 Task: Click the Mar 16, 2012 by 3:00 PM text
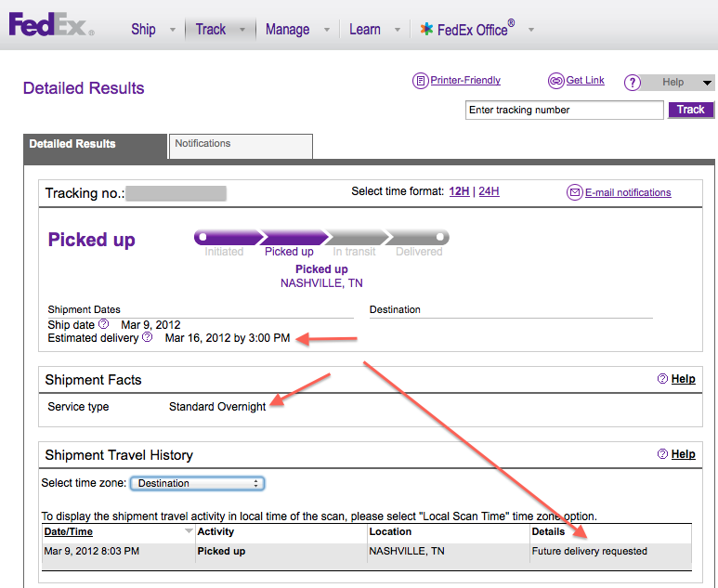(228, 338)
